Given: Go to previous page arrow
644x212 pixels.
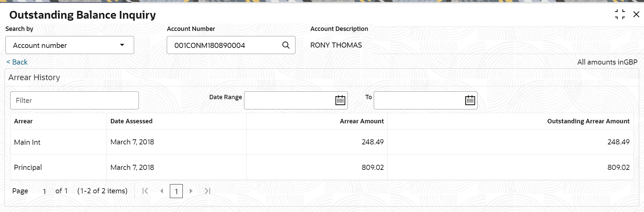Looking at the screenshot, I should [162, 191].
